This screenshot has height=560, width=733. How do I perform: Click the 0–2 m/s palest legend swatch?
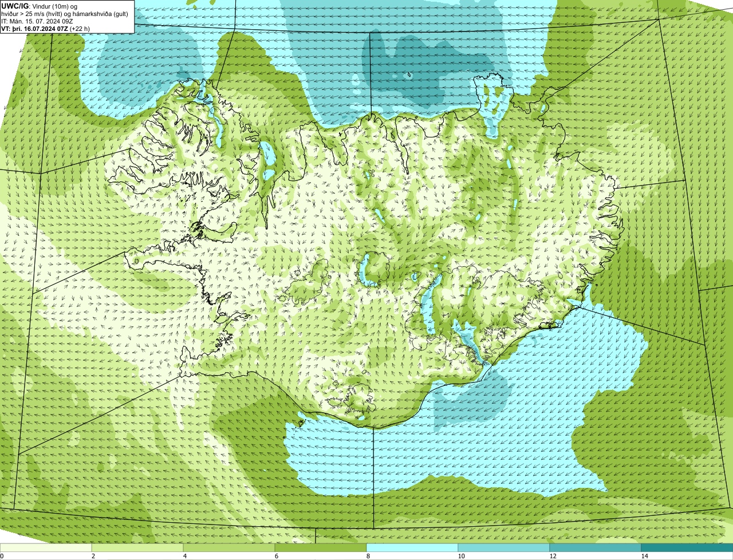tap(46, 548)
